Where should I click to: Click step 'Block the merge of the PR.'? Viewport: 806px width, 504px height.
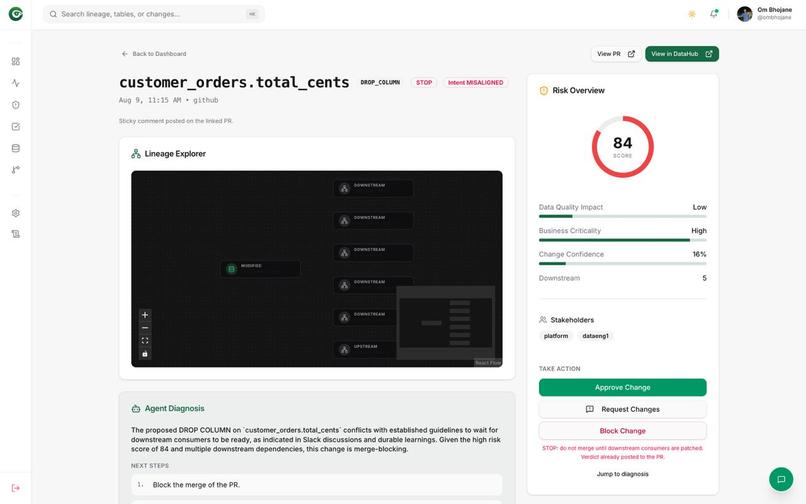pyautogui.click(x=317, y=484)
